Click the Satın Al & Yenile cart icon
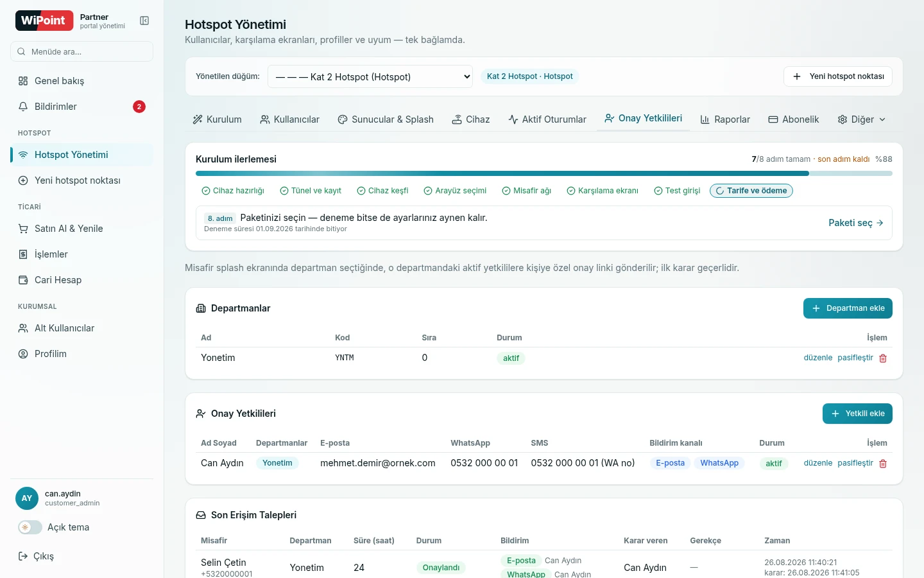Image resolution: width=924 pixels, height=578 pixels. click(x=23, y=229)
